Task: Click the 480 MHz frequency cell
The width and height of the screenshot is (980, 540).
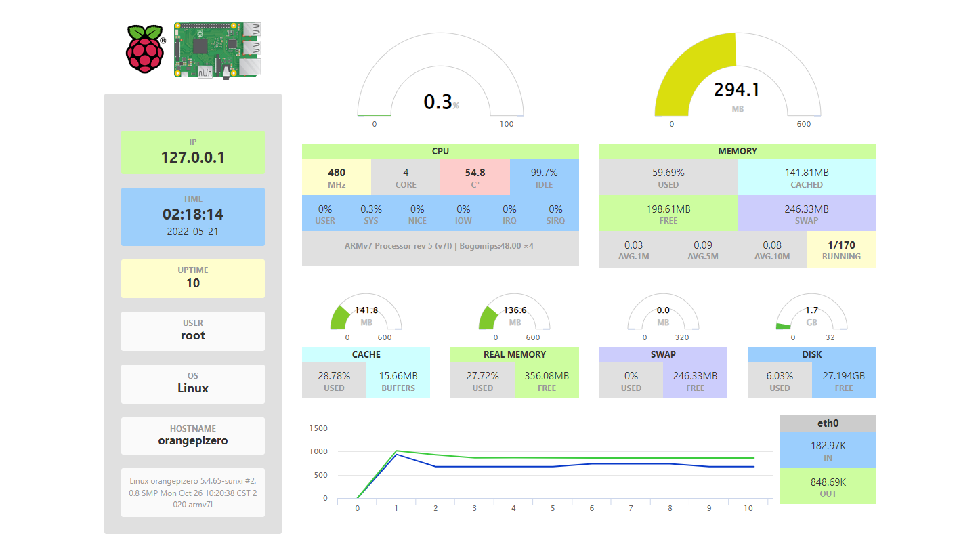Action: [337, 178]
